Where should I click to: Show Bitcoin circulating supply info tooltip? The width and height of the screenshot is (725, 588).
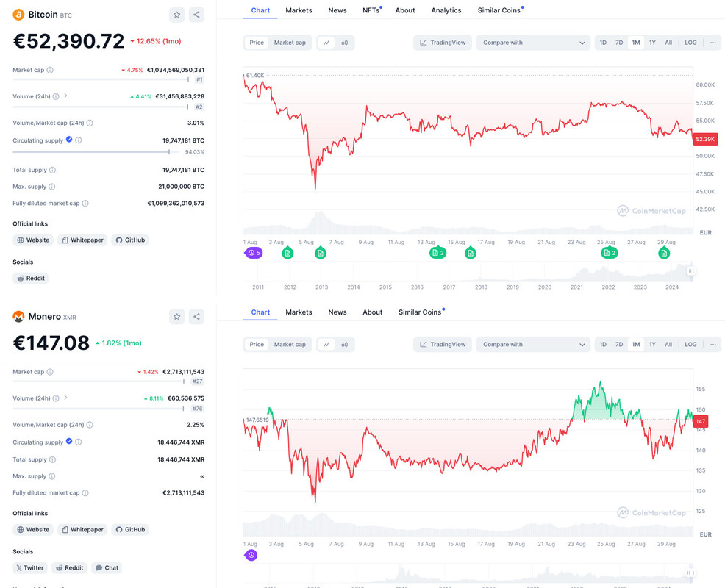click(79, 140)
